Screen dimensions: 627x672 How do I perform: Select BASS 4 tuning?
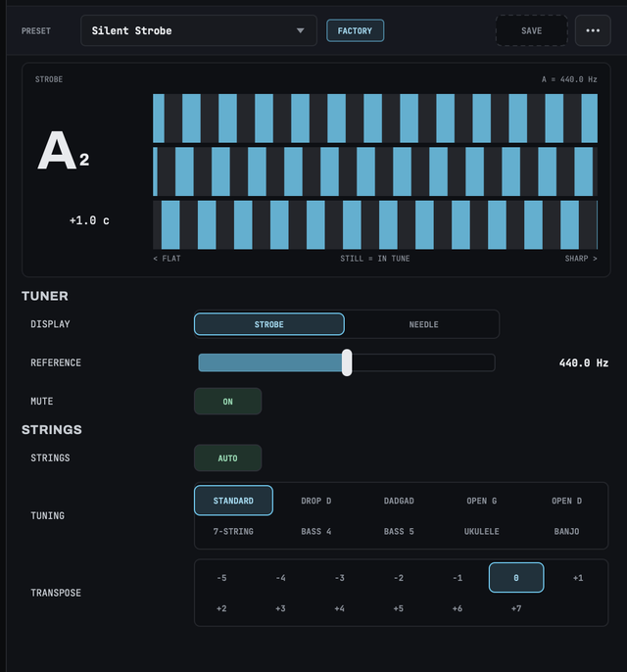point(316,531)
